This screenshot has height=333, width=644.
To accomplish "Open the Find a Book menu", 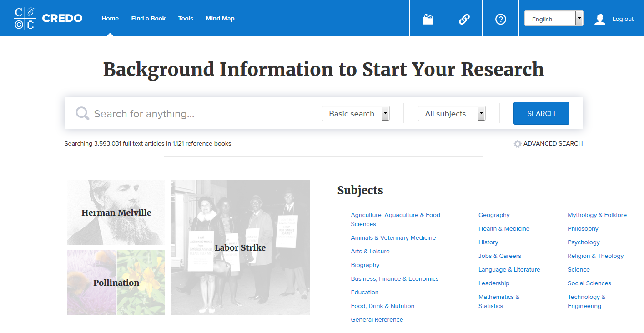I will pos(148,19).
